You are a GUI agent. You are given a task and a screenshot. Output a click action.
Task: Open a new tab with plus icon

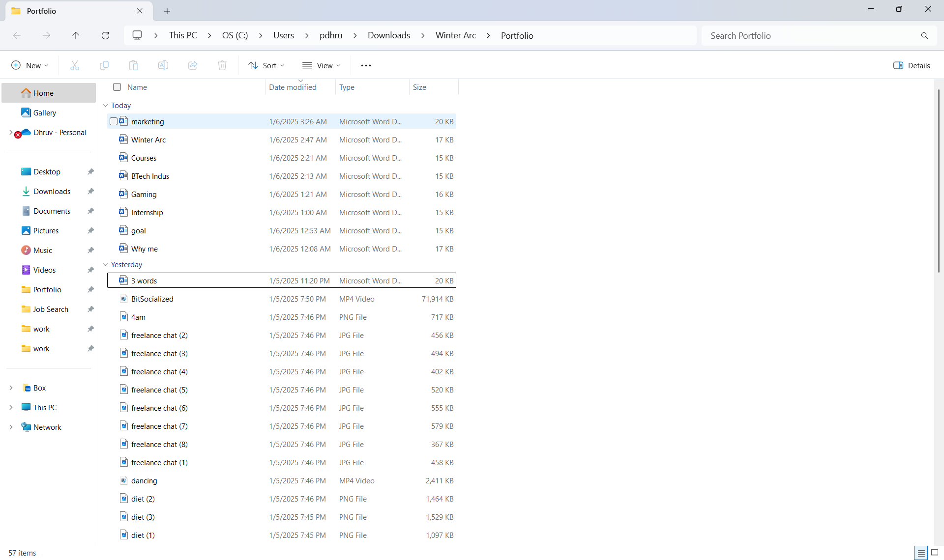(167, 11)
